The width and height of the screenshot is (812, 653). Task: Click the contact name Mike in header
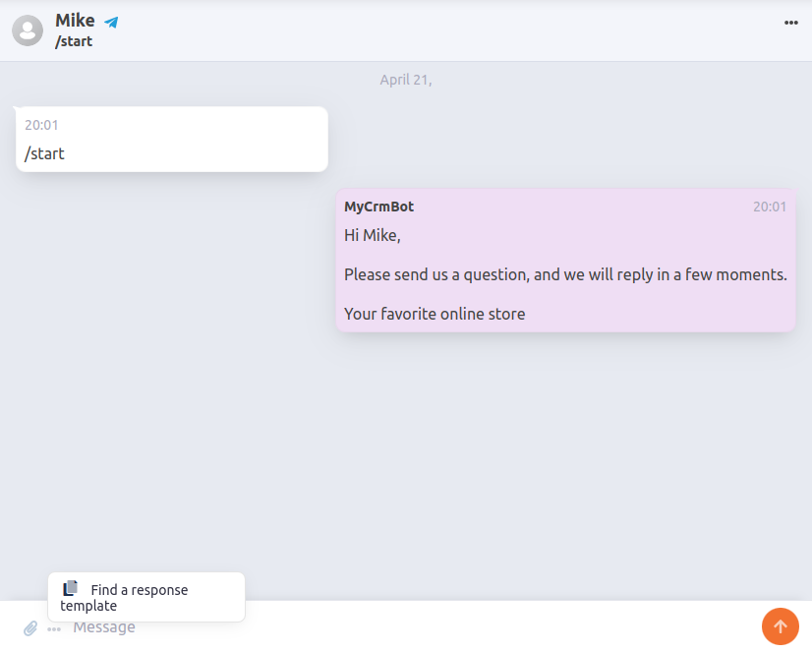click(75, 21)
